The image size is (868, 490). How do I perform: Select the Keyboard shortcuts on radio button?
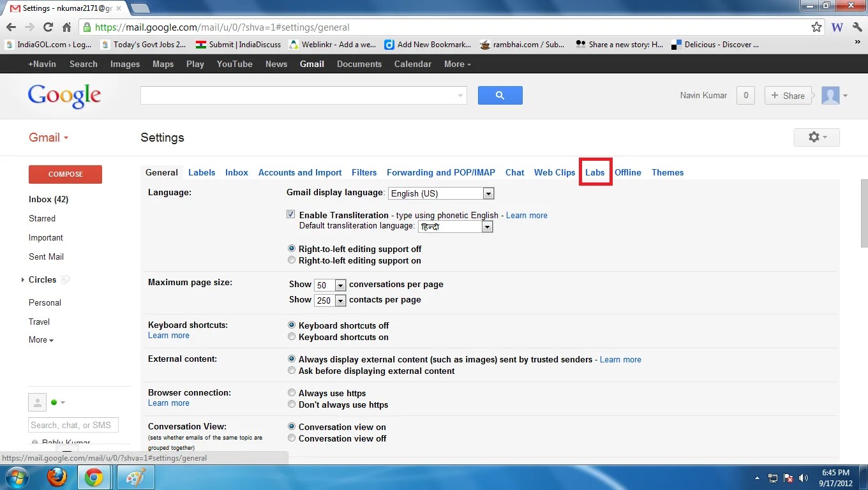(x=292, y=336)
